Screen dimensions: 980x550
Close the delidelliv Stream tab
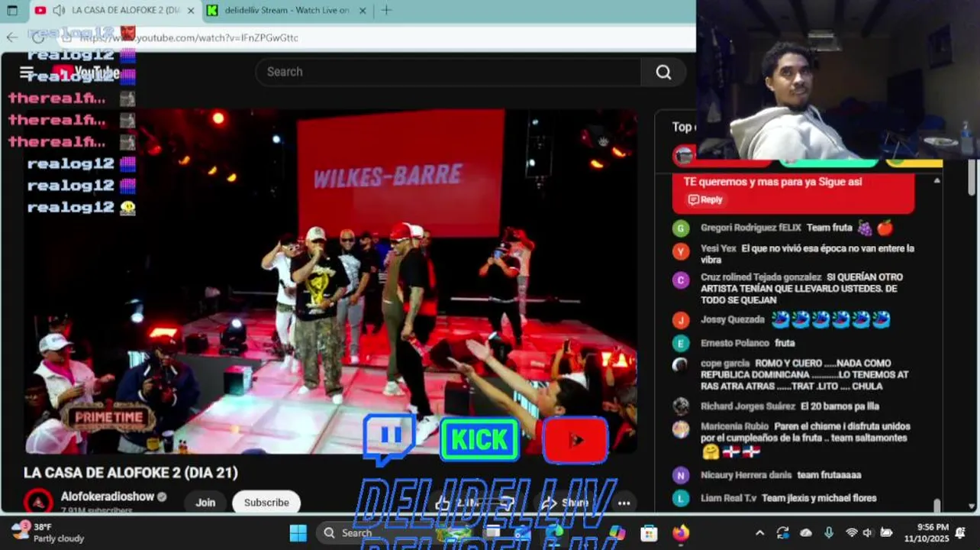(363, 11)
